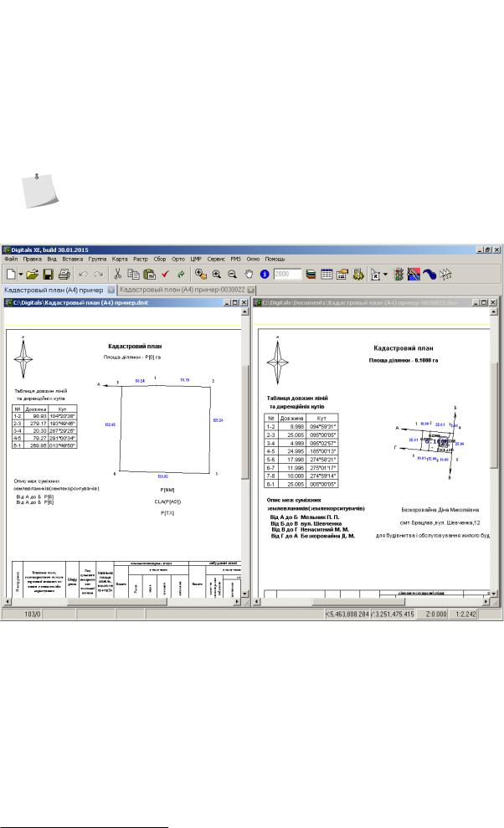504x828 pixels.
Task: Expand the dropdown arrow beside the New icon
Action: [21, 275]
